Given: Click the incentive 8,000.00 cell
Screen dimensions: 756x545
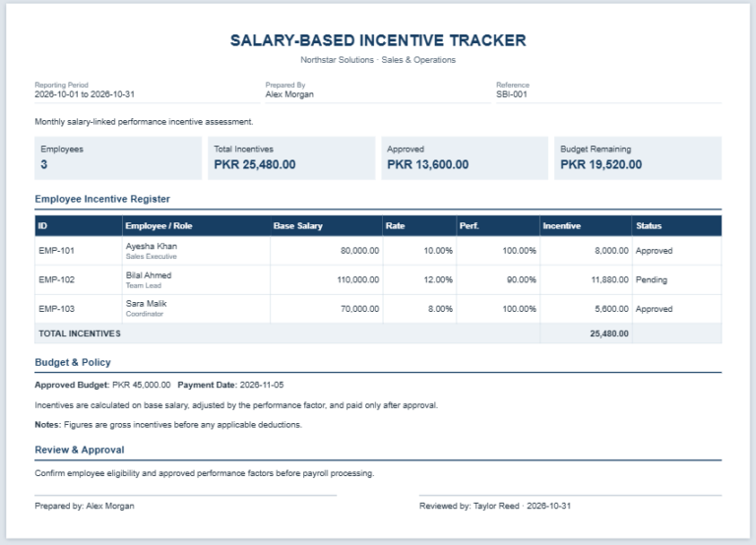Looking at the screenshot, I should [x=586, y=251].
